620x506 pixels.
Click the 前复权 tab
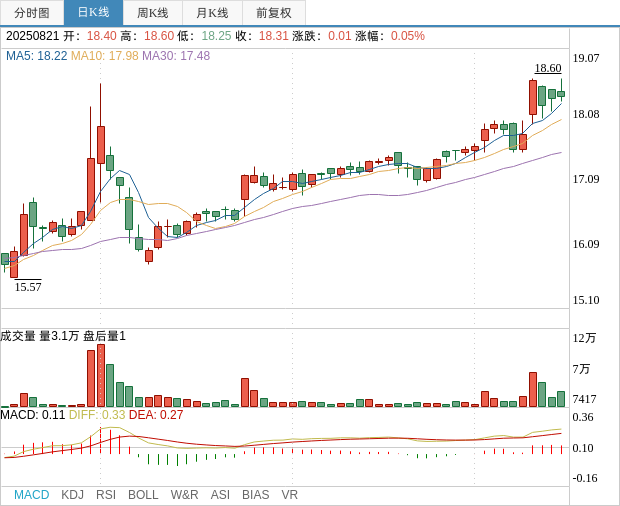coord(274,13)
